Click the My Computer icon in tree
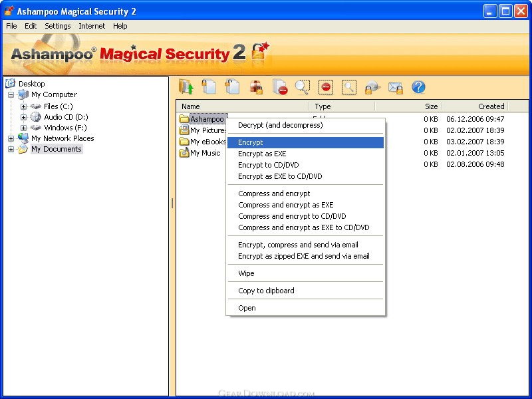This screenshot has width=532, height=399. pos(23,94)
